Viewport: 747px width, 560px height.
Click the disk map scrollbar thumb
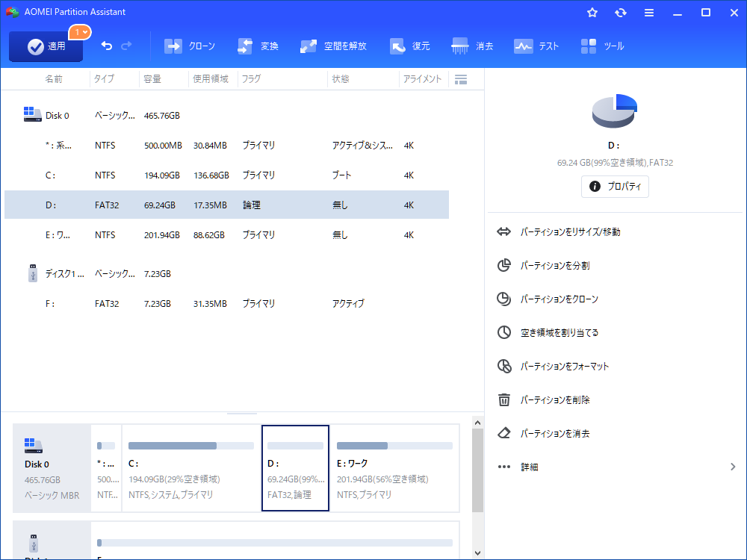478,470
